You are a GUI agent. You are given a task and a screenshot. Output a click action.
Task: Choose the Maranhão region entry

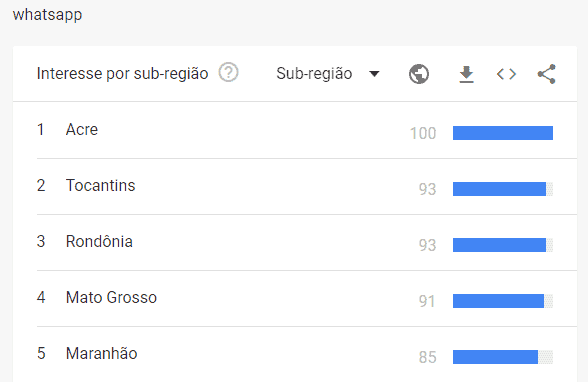(295, 354)
